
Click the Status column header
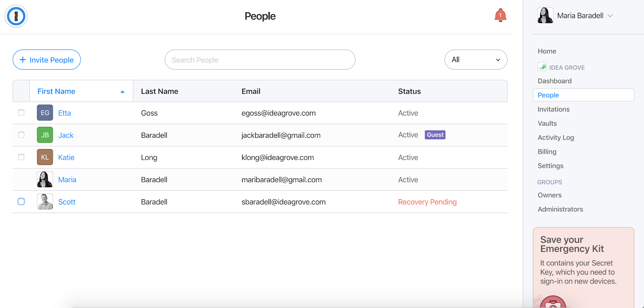pos(409,91)
